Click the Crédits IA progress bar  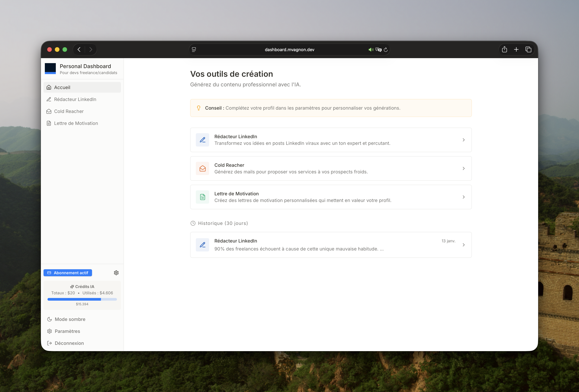[82, 299]
